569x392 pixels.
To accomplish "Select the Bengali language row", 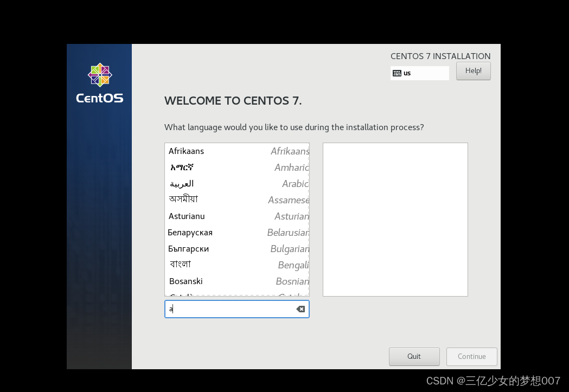I will (x=237, y=265).
